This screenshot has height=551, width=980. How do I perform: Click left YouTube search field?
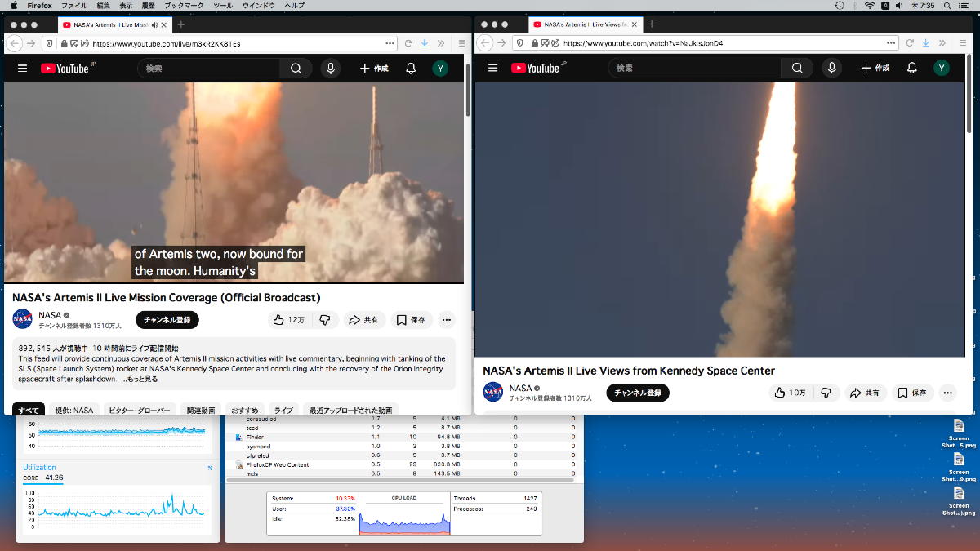(x=209, y=69)
